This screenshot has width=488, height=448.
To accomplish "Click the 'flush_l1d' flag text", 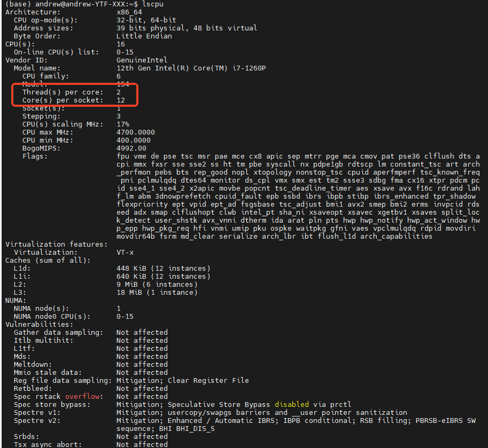I will [336, 236].
